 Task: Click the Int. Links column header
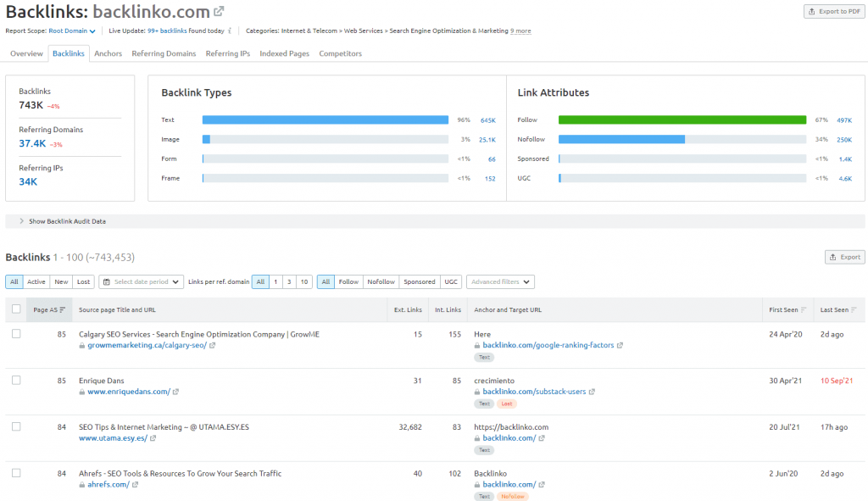(448, 310)
